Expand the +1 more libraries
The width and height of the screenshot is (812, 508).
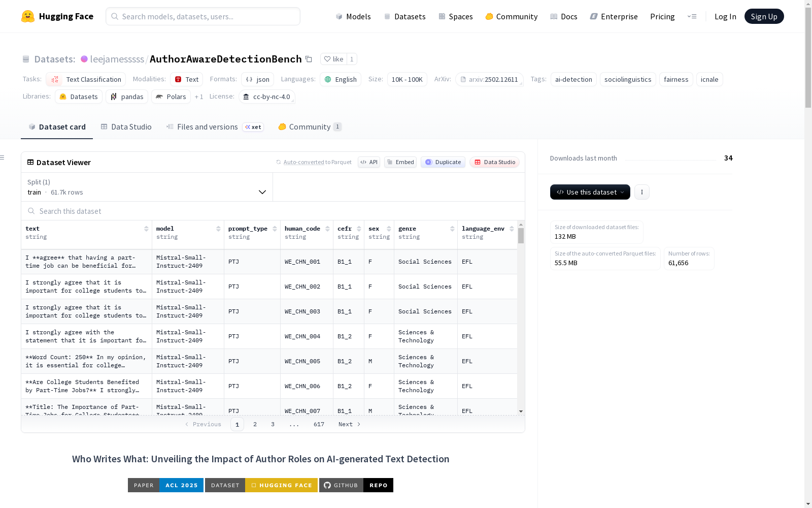click(x=199, y=97)
